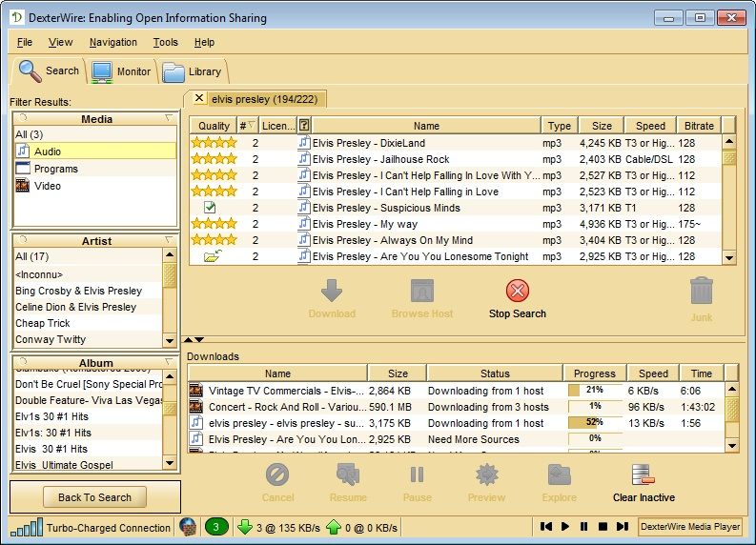Click video icon of Vintage TV Commercials download
The width and height of the screenshot is (756, 545).
click(195, 390)
